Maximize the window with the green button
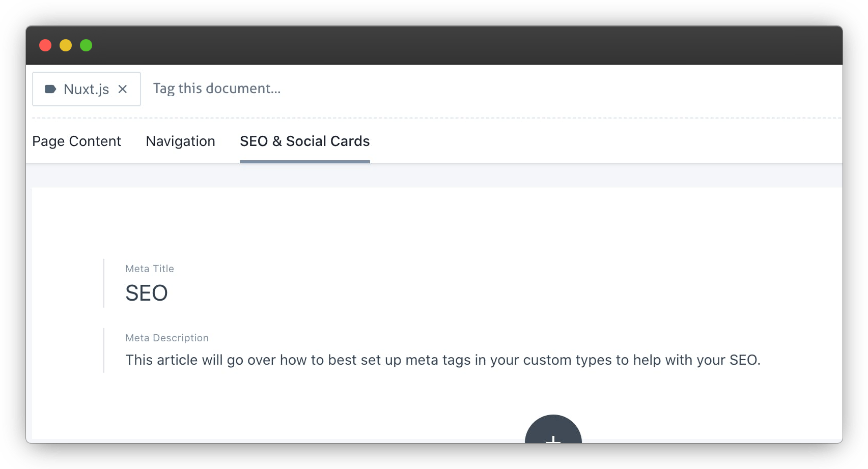Viewport: 868px width, 469px height. (x=86, y=45)
